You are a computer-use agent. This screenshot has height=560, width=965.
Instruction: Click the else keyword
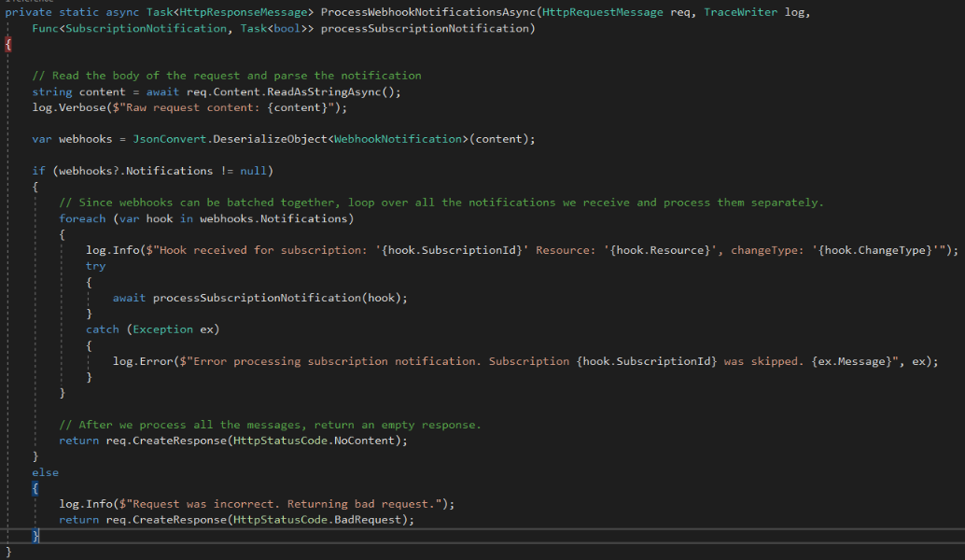point(45,471)
